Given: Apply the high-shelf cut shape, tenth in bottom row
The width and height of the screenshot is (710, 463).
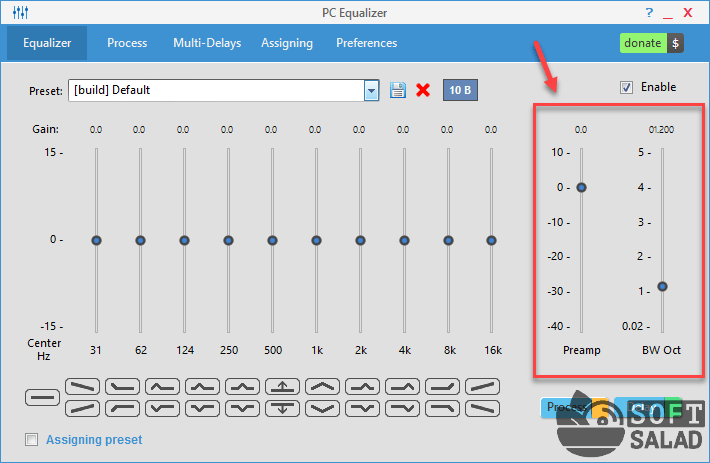Looking at the screenshot, I should pyautogui.click(x=442, y=409).
